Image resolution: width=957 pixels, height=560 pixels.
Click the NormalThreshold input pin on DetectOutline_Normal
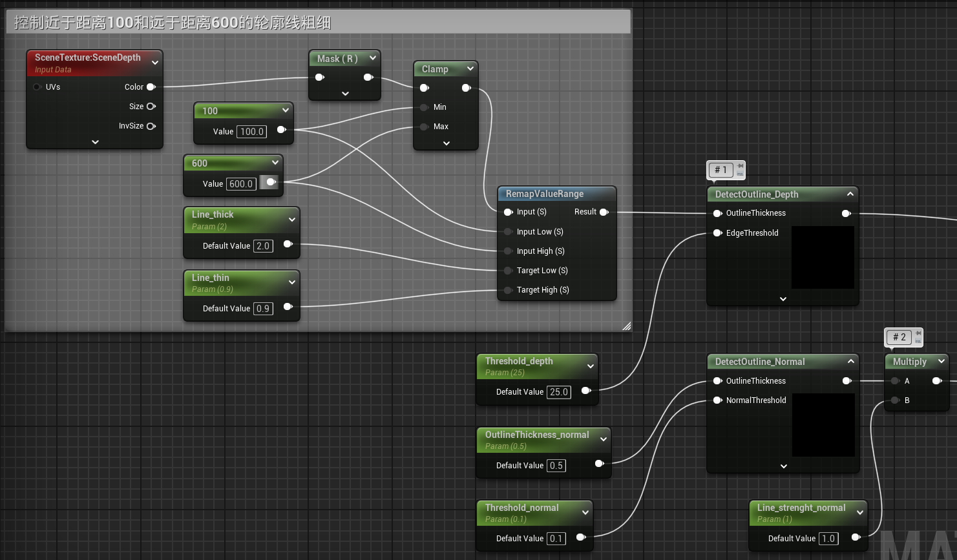pos(717,400)
